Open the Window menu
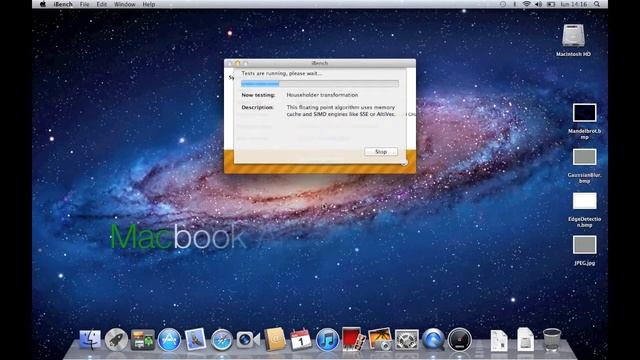 pos(124,4)
